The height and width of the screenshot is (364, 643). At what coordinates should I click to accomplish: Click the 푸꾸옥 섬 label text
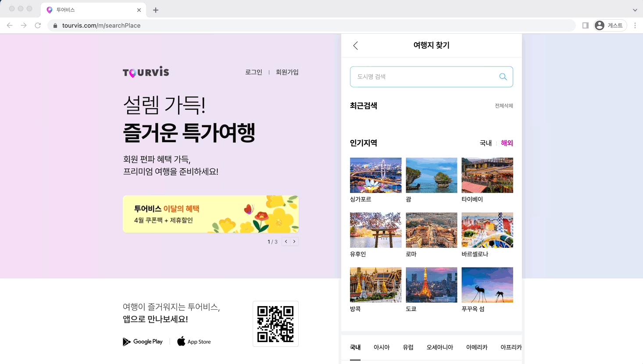(x=473, y=309)
